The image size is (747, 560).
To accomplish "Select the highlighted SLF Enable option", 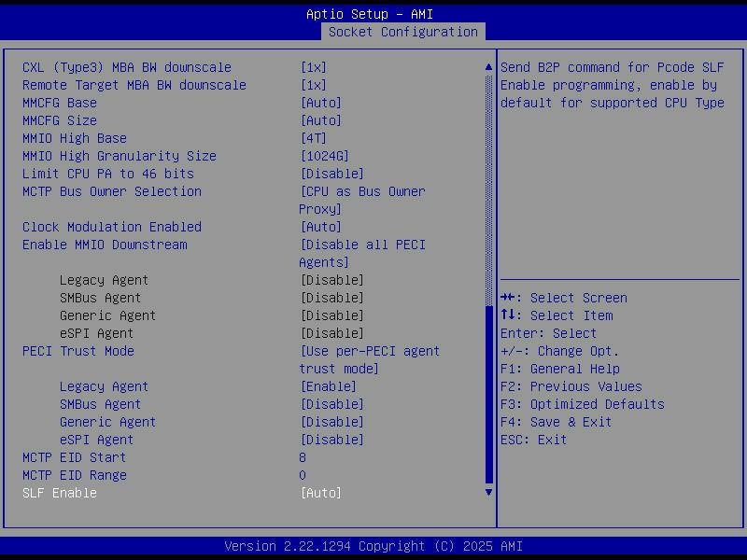I will [x=60, y=493].
